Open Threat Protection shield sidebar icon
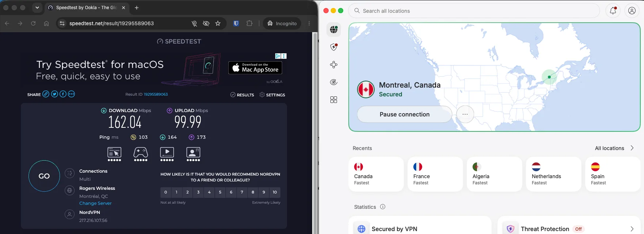Screen dimensions: 644x234 tap(334, 47)
